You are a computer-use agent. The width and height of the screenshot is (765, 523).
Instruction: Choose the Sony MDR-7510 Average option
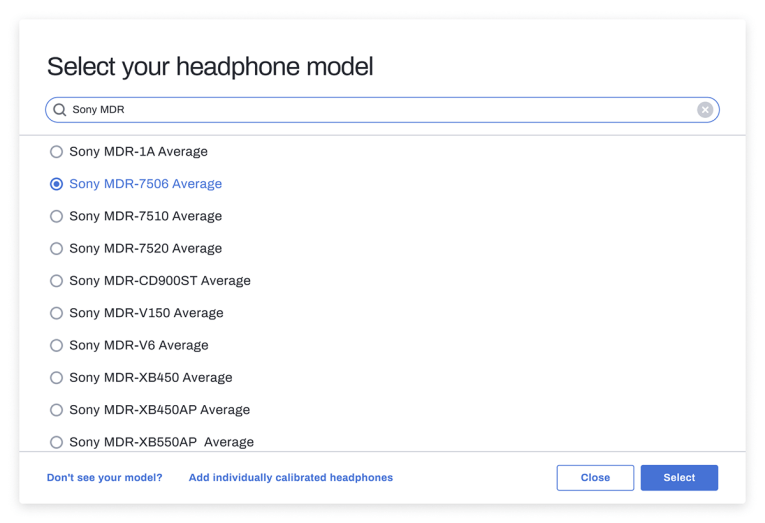(x=57, y=216)
